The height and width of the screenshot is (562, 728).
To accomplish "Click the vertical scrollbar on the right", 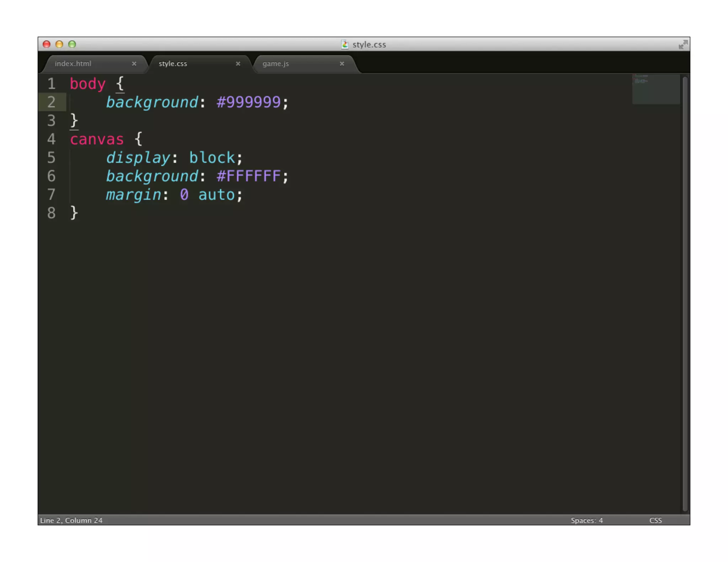I will pyautogui.click(x=685, y=294).
